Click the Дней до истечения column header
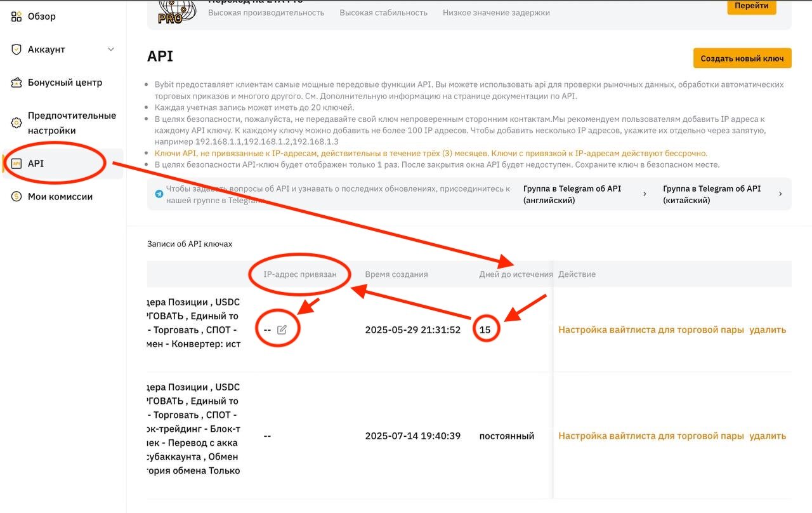 pyautogui.click(x=516, y=274)
